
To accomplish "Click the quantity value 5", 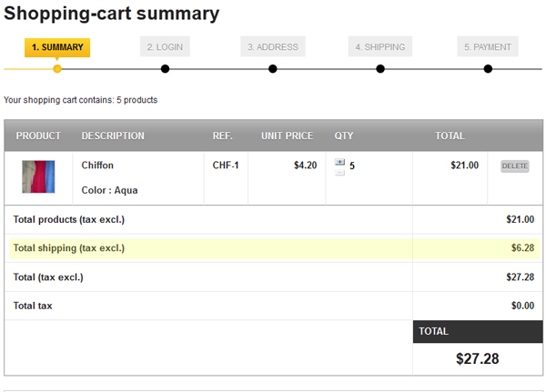I will [352, 166].
